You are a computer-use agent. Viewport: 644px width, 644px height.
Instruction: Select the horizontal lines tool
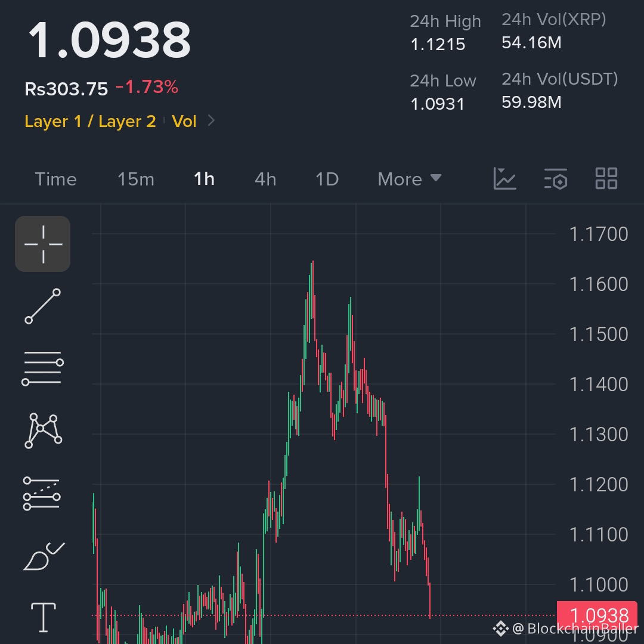[43, 369]
